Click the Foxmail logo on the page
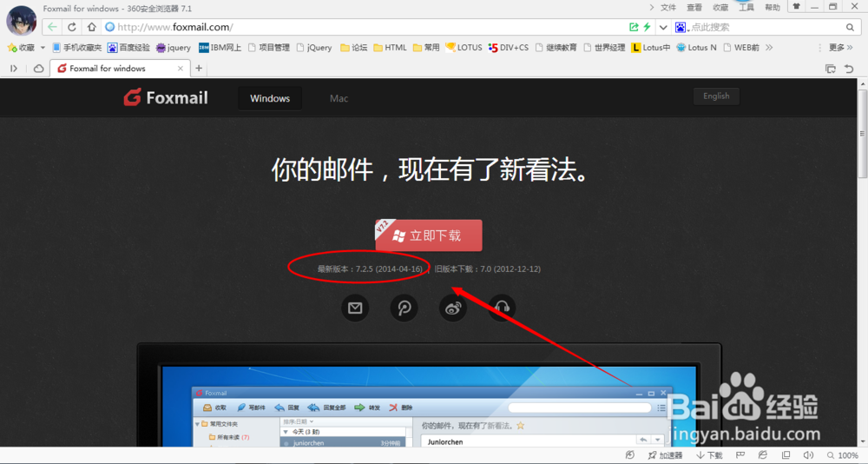The height and width of the screenshot is (464, 868). click(166, 97)
